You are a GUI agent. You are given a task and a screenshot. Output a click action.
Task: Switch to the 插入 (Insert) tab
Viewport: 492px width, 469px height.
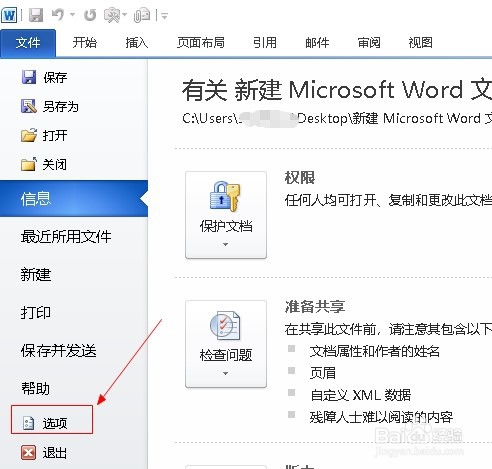click(137, 43)
